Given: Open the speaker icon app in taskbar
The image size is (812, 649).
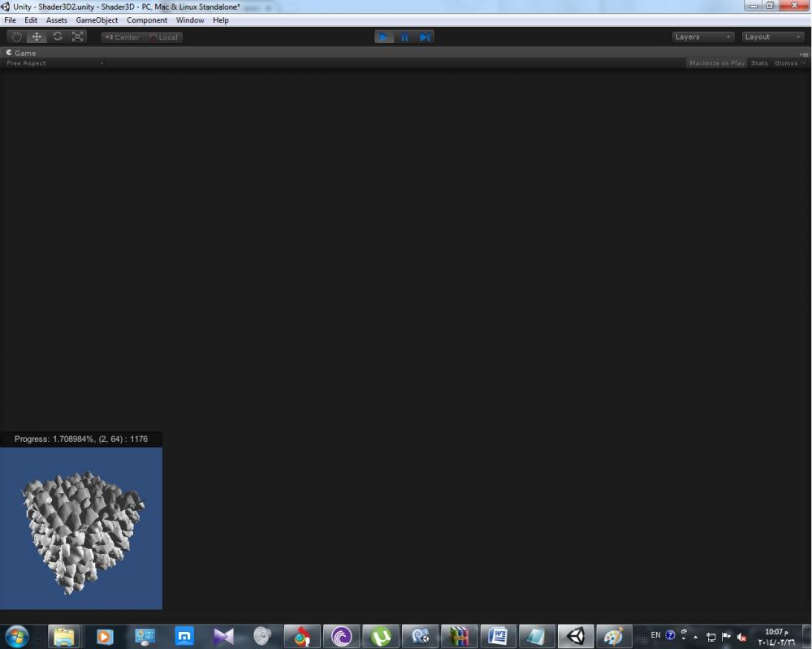Looking at the screenshot, I should pos(263,636).
